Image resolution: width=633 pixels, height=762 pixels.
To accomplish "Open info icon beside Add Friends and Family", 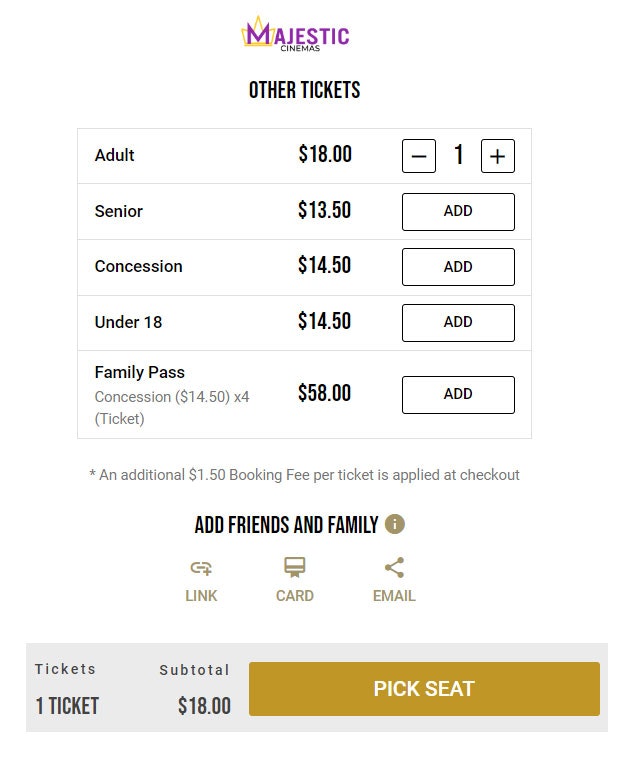I will pyautogui.click(x=395, y=524).
